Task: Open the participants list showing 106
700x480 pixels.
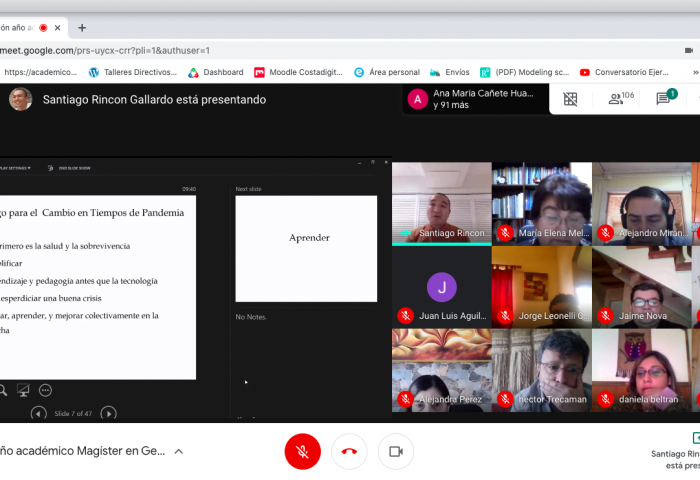Action: pyautogui.click(x=620, y=99)
